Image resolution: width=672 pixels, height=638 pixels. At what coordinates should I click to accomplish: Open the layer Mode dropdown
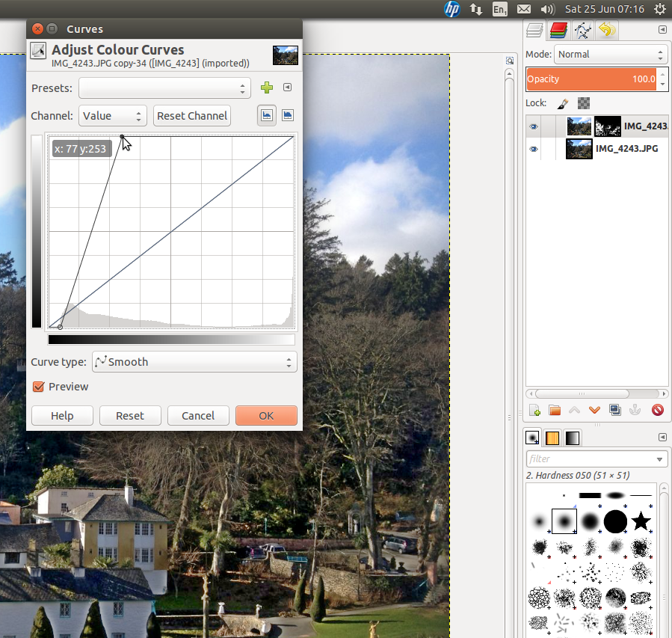click(x=611, y=55)
